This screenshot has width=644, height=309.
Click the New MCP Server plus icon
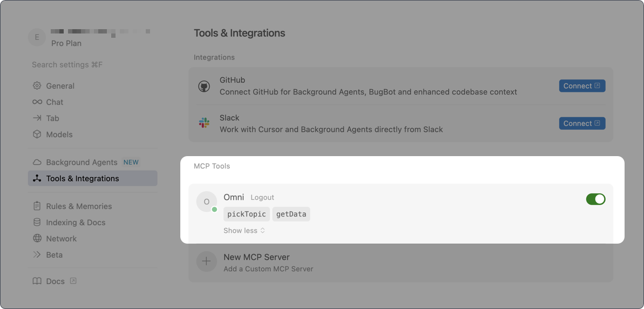(x=206, y=262)
